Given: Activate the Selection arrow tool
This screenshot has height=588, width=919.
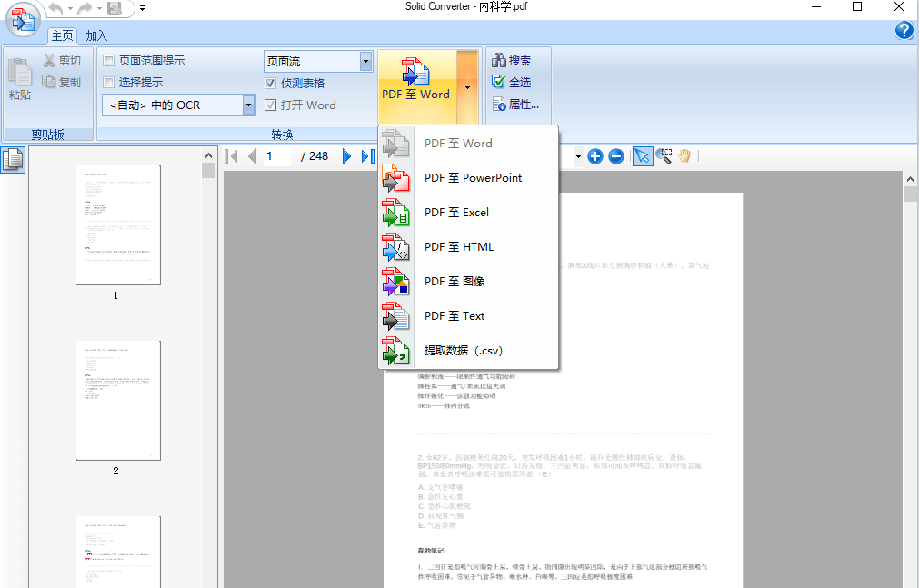Looking at the screenshot, I should 643,156.
